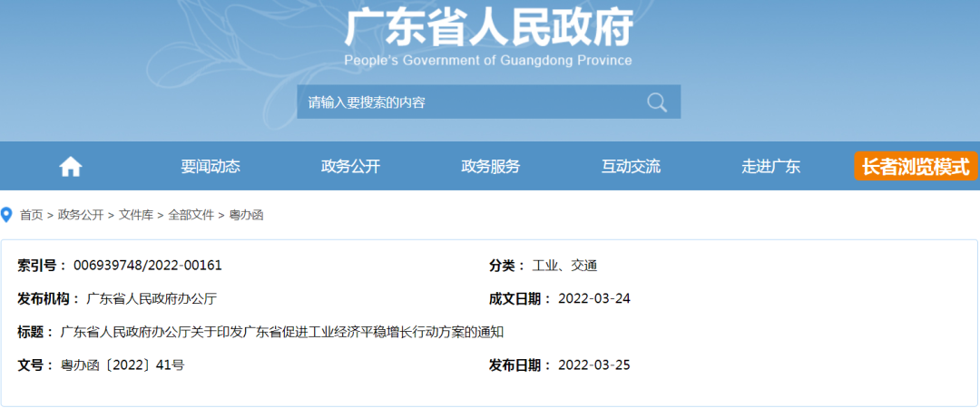Click the 分类 label
Viewport: 980px width, 408px height.
tap(507, 266)
